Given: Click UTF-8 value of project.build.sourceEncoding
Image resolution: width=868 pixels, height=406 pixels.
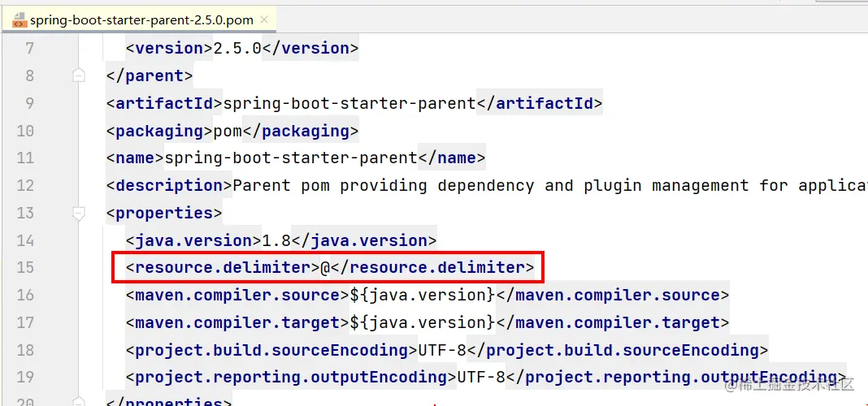Looking at the screenshot, I should [442, 350].
